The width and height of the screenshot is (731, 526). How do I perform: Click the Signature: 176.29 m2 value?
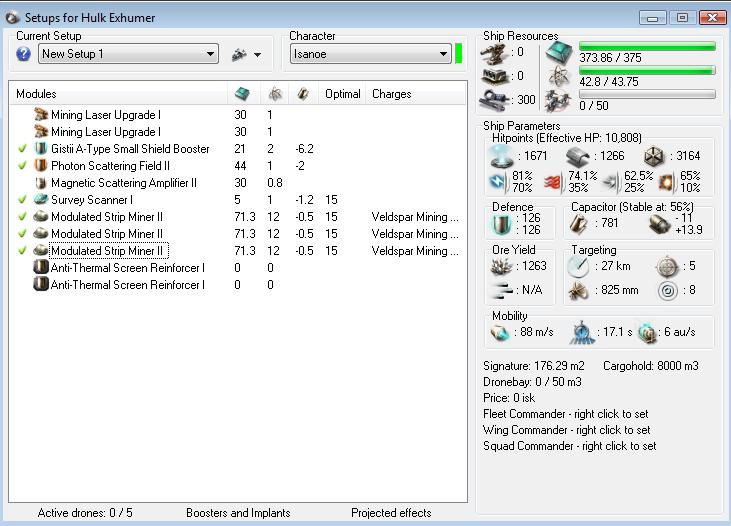point(534,366)
